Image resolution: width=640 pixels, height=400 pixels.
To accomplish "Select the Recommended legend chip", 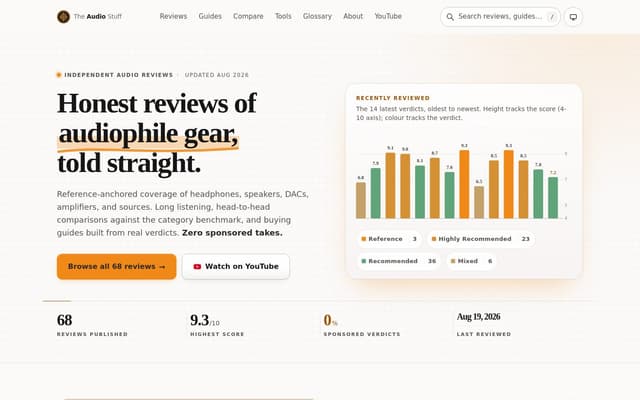I will [x=398, y=261].
